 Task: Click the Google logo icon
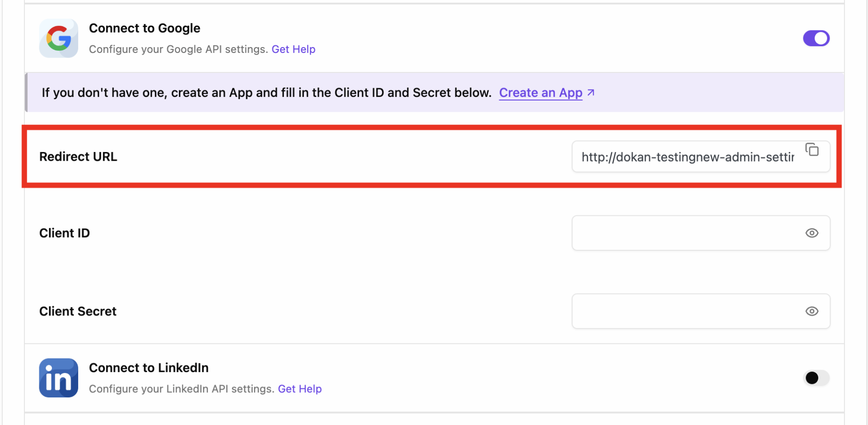(58, 38)
